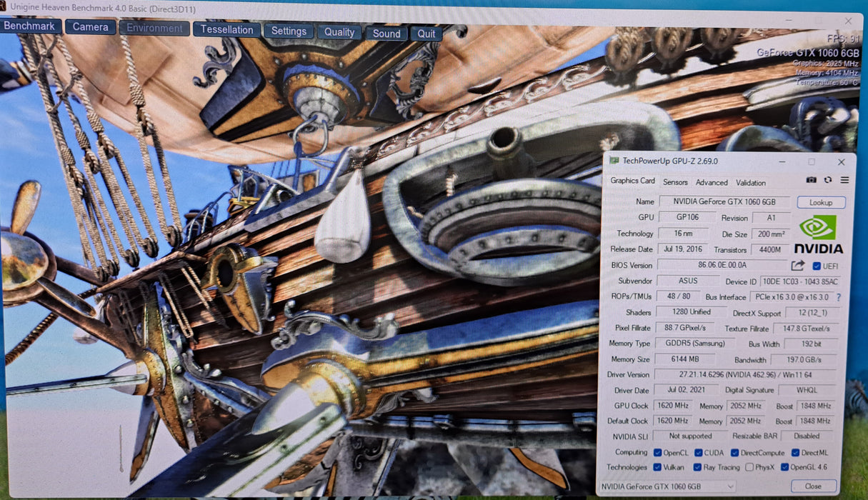This screenshot has height=500, width=868.
Task: Click the BIOS export share icon
Action: point(798,266)
